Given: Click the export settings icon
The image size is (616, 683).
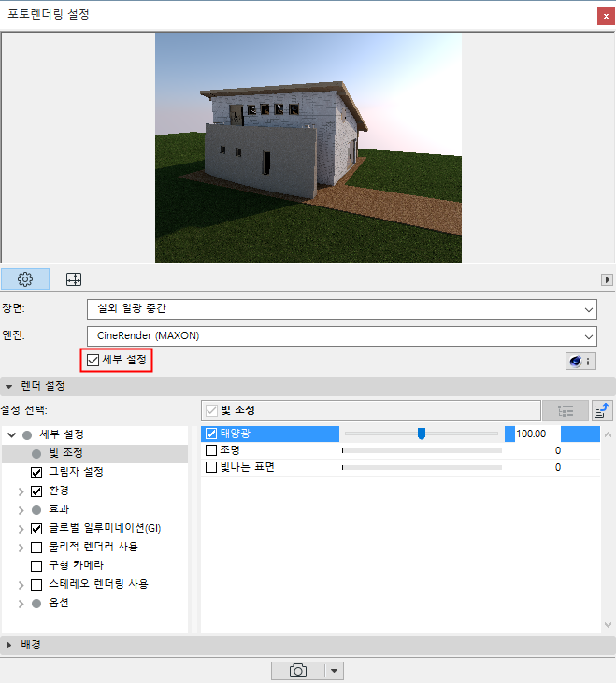Looking at the screenshot, I should coord(602,410).
